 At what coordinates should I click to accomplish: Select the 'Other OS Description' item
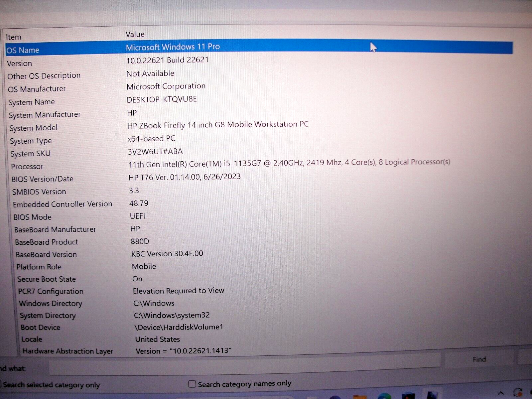click(x=44, y=76)
